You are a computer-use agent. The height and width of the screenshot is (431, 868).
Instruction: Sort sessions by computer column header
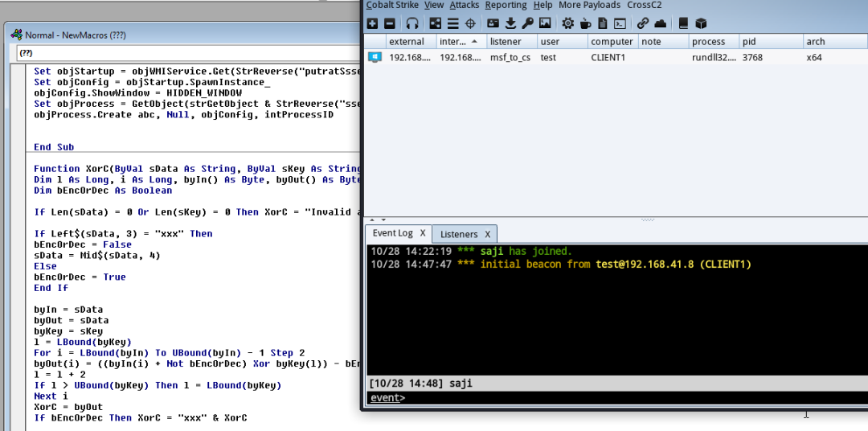pyautogui.click(x=612, y=42)
